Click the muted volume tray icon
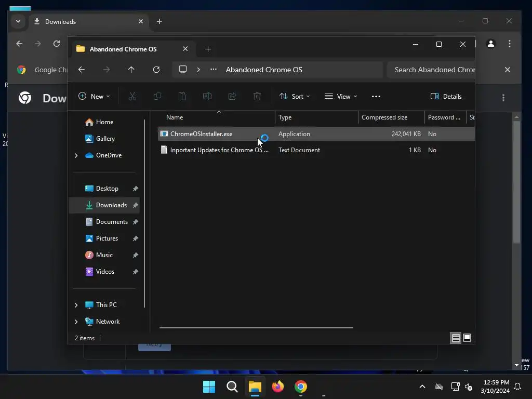 tap(469, 387)
